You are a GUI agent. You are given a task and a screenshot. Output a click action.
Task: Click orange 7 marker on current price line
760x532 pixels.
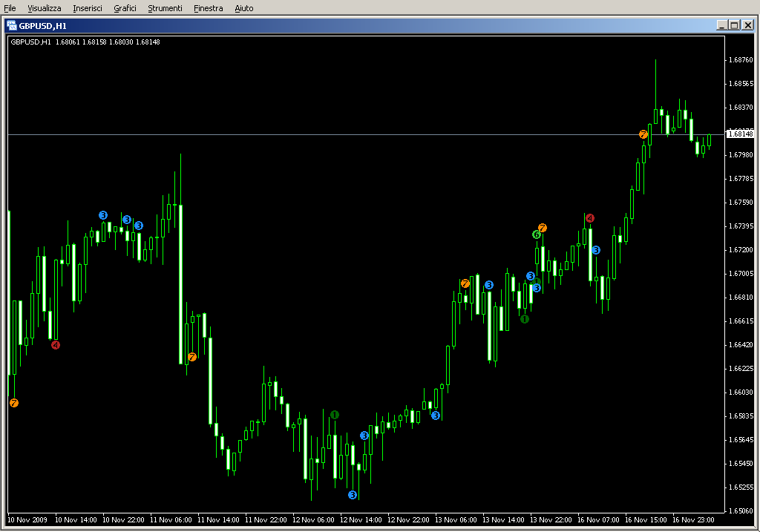(x=643, y=134)
